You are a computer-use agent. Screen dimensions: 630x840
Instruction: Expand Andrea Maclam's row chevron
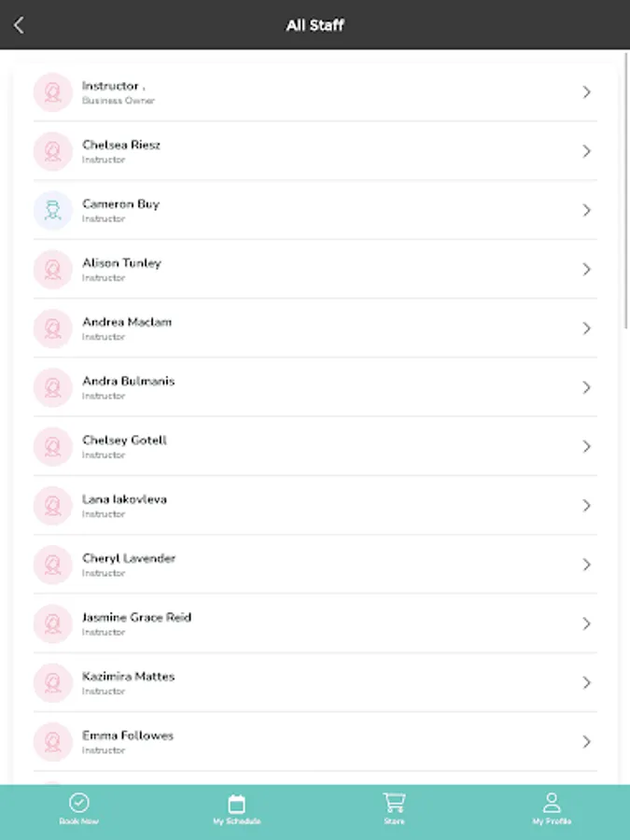(586, 329)
